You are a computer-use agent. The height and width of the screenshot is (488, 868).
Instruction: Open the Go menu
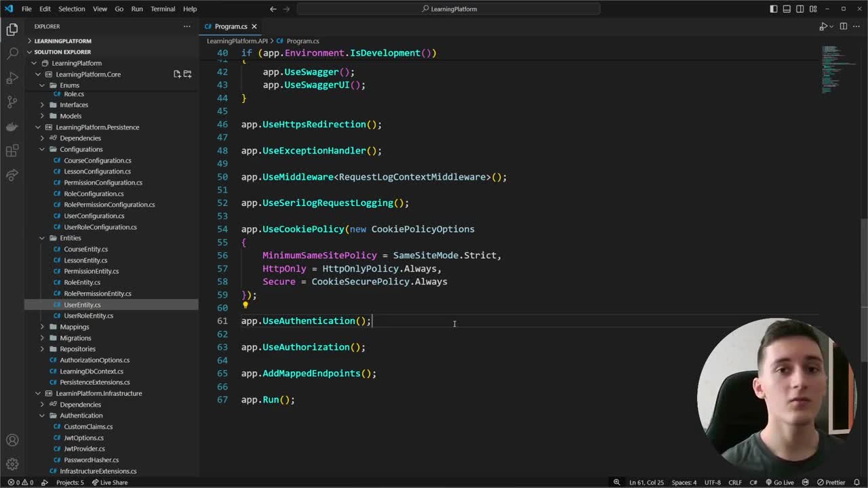119,9
